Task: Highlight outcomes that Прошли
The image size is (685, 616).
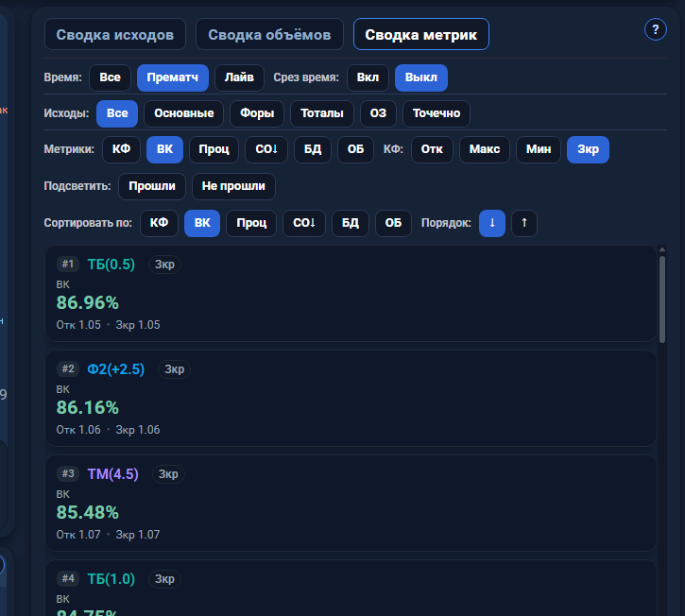Action: (x=151, y=186)
